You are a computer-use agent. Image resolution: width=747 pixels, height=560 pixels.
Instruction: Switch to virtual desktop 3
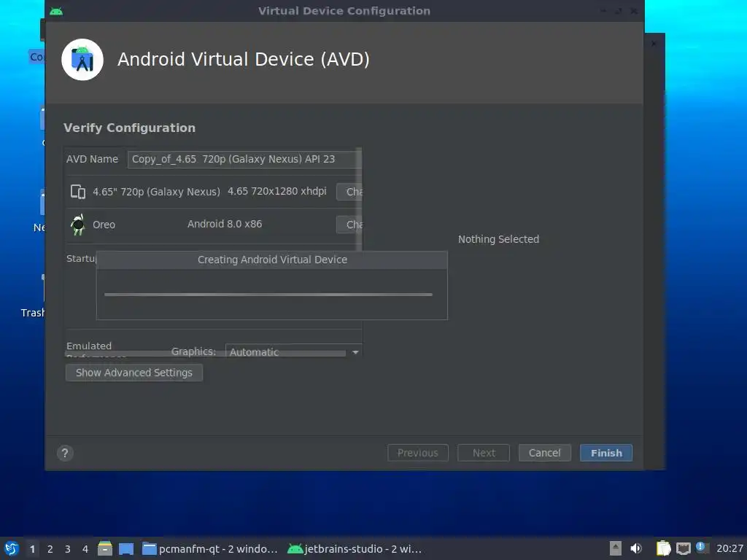tap(68, 549)
